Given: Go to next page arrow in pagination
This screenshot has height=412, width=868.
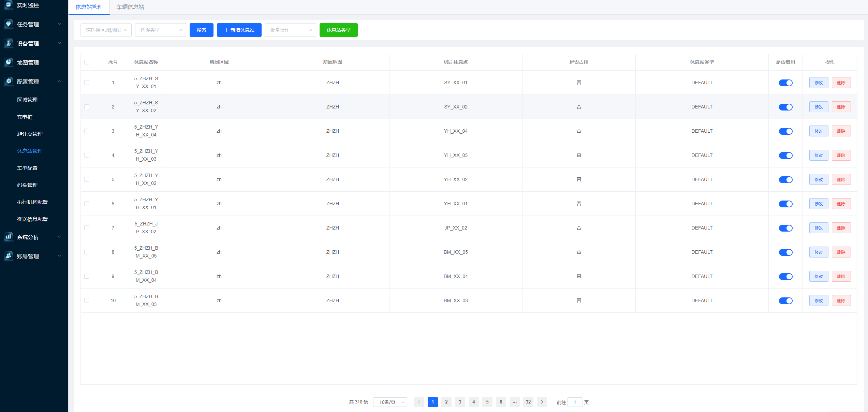Looking at the screenshot, I should 542,402.
